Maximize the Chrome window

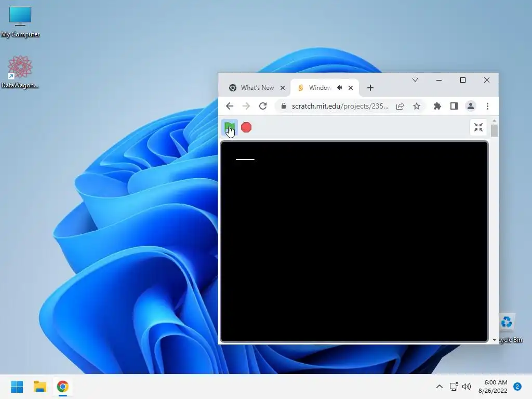pos(463,80)
